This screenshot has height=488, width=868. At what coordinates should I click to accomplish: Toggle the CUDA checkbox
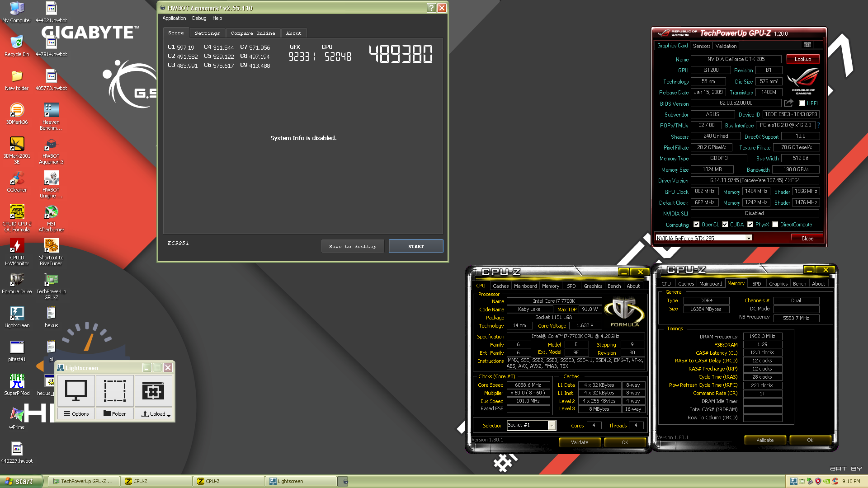coord(725,225)
